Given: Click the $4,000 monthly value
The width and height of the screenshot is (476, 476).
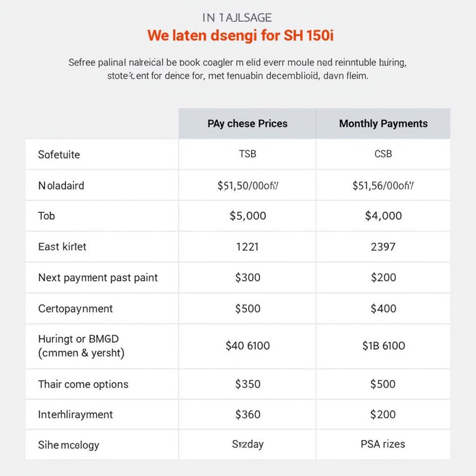Looking at the screenshot, I should point(383,216).
